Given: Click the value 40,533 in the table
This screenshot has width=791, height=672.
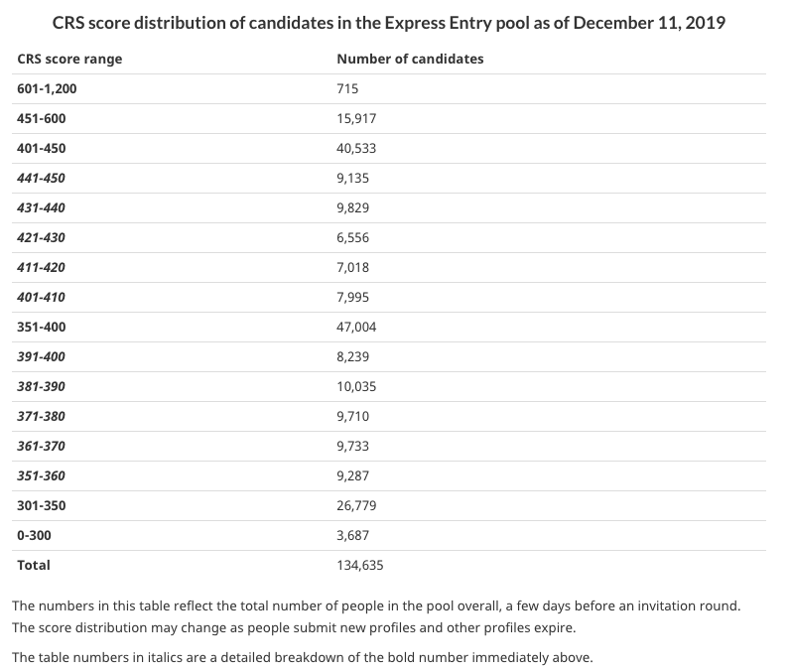Looking at the screenshot, I should pos(356,148).
